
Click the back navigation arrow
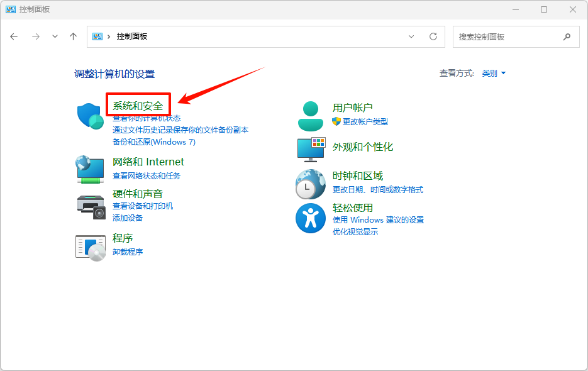click(14, 36)
